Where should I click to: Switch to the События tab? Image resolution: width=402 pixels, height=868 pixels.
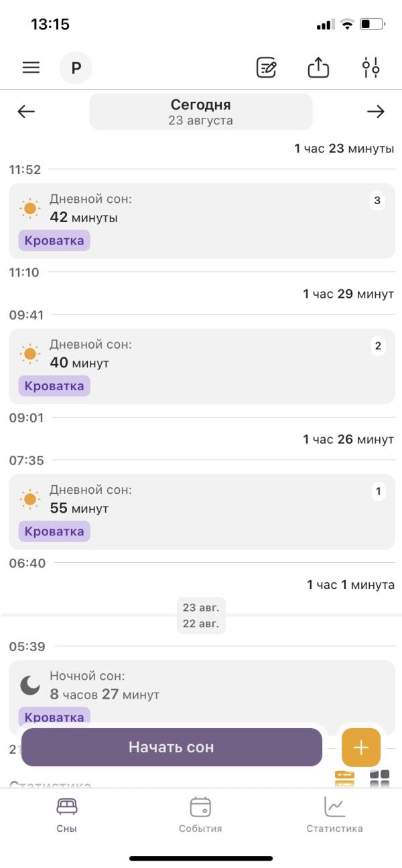pyautogui.click(x=200, y=814)
